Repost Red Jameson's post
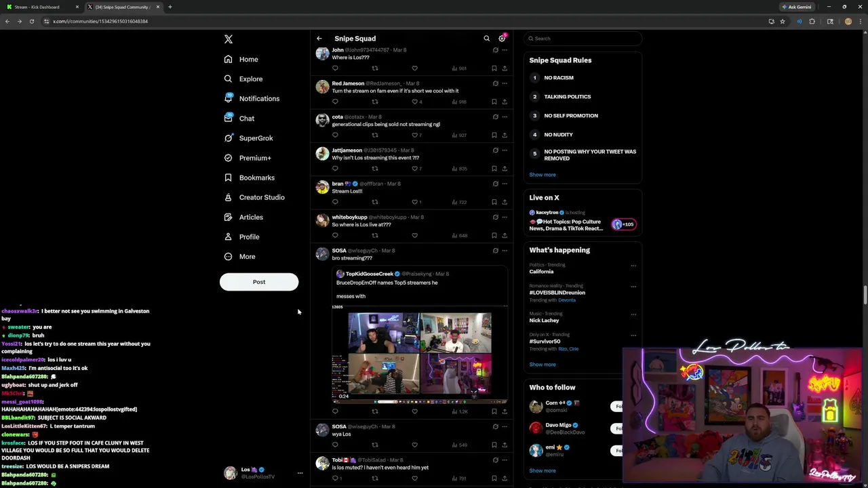 (x=374, y=102)
